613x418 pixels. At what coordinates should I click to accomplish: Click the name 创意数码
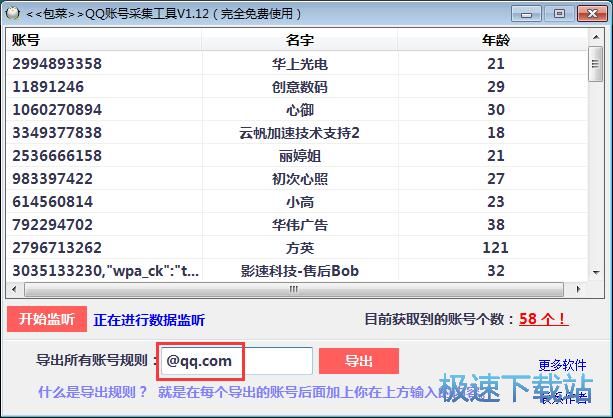pos(300,87)
